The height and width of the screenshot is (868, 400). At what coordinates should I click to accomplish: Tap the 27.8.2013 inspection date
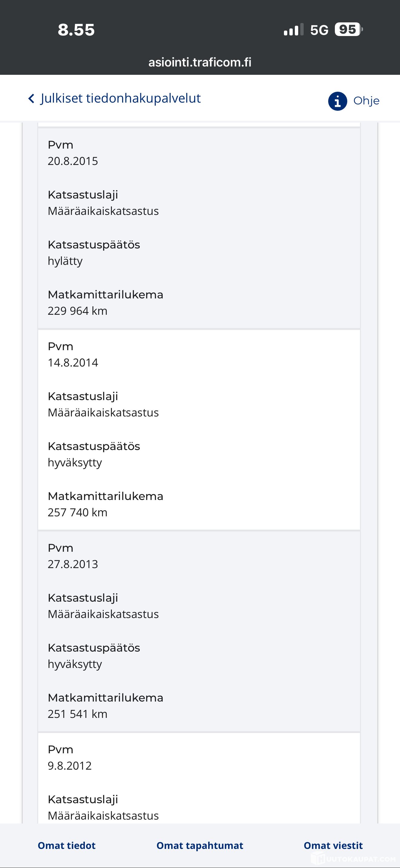pos(73,564)
